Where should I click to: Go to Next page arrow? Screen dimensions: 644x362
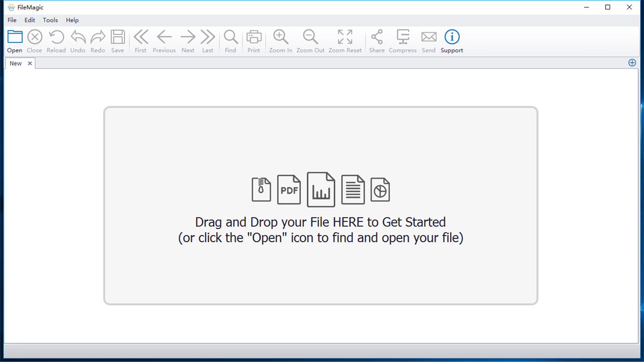point(188,37)
